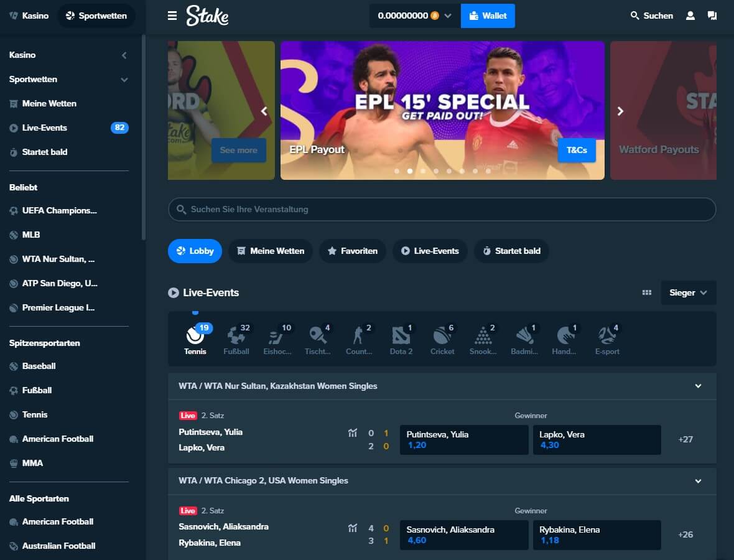Open the chat icon in header
Image resolution: width=734 pixels, height=560 pixels.
click(x=712, y=16)
